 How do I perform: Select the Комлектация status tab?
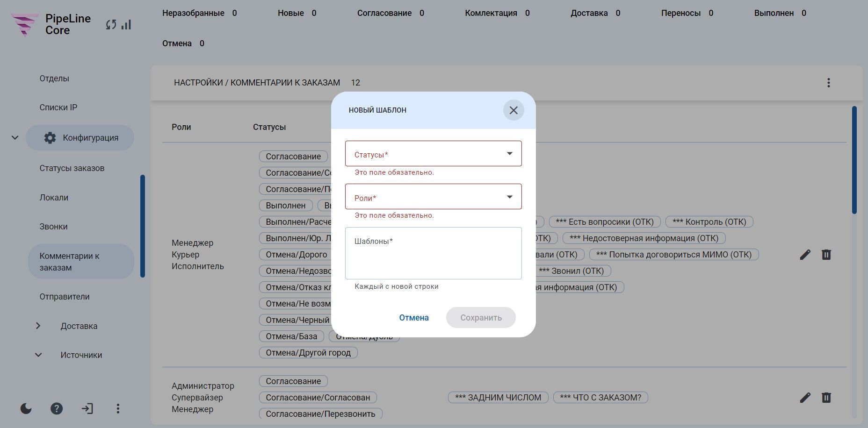pyautogui.click(x=498, y=13)
